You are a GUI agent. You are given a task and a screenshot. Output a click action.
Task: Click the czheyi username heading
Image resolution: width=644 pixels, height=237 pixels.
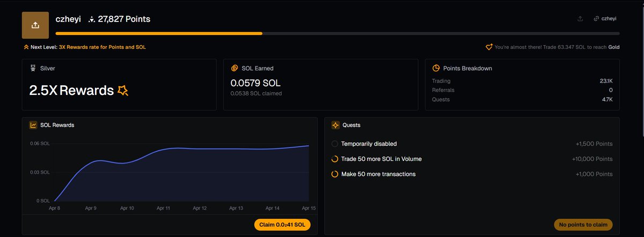click(x=68, y=19)
